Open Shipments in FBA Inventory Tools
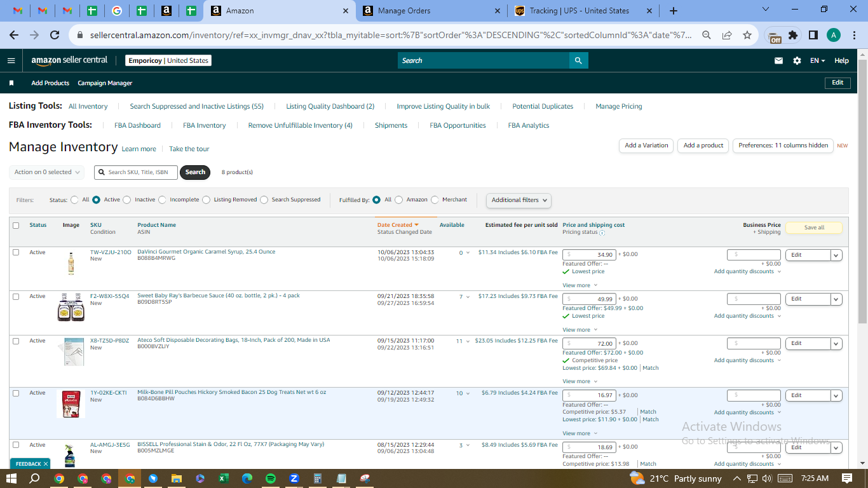The width and height of the screenshot is (868, 488). pyautogui.click(x=391, y=126)
